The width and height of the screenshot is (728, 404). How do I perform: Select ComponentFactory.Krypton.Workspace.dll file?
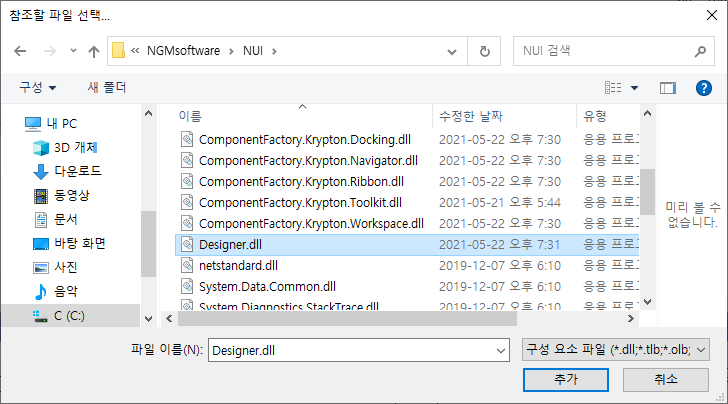(312, 223)
